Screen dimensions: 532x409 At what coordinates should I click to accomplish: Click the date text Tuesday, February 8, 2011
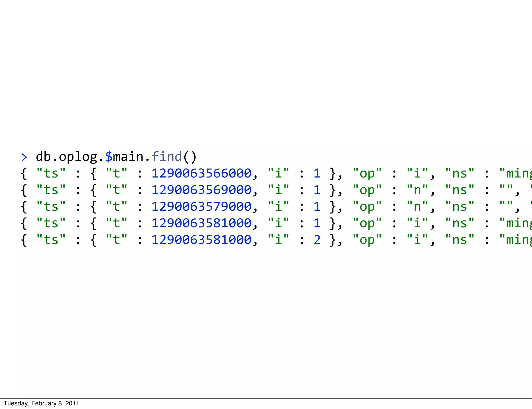coord(41,403)
